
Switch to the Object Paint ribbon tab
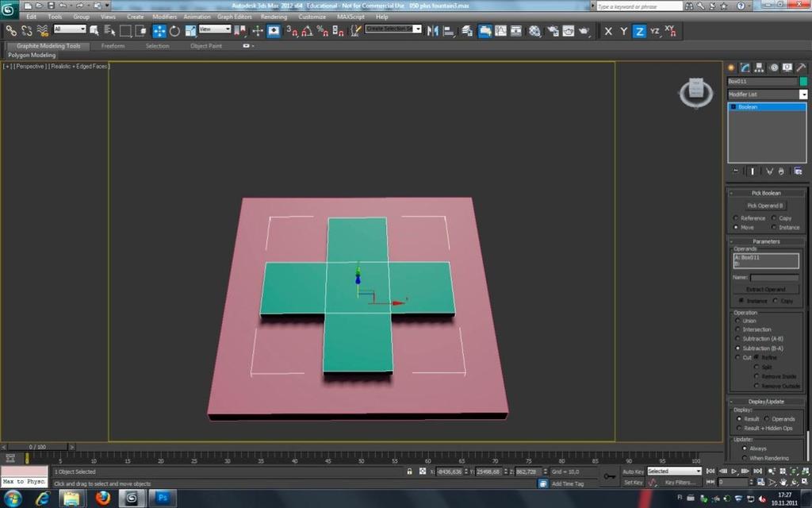click(x=206, y=46)
